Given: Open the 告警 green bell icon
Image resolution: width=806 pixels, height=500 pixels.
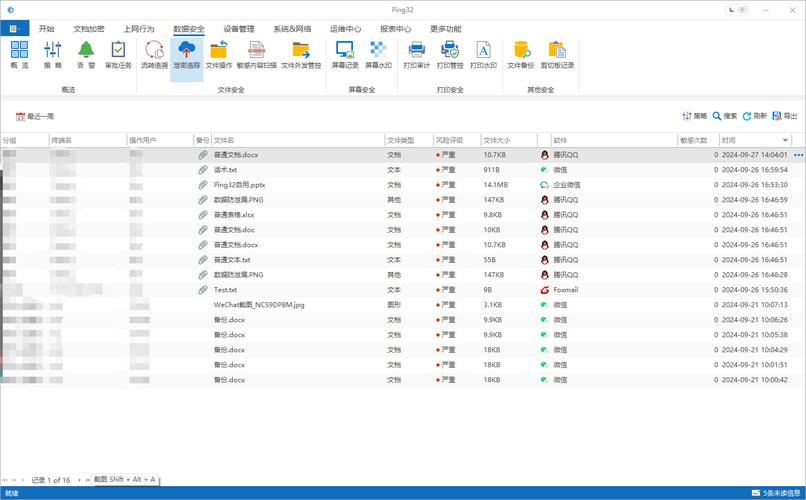Looking at the screenshot, I should point(86,49).
